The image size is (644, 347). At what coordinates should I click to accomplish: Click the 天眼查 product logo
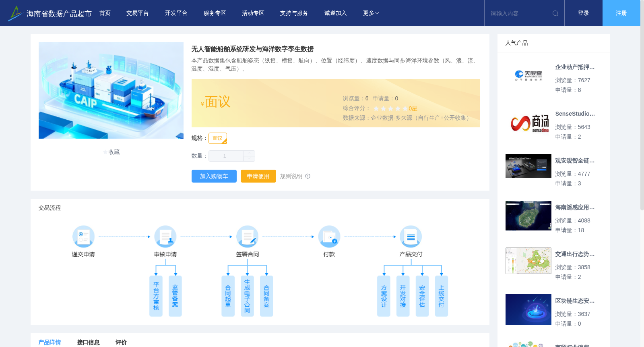528,75
